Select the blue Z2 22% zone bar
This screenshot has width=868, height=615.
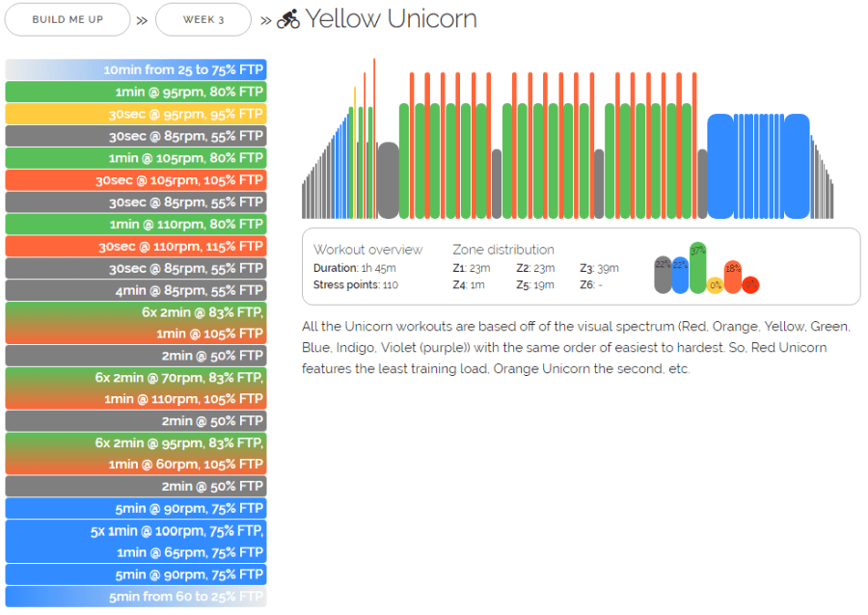[x=680, y=276]
